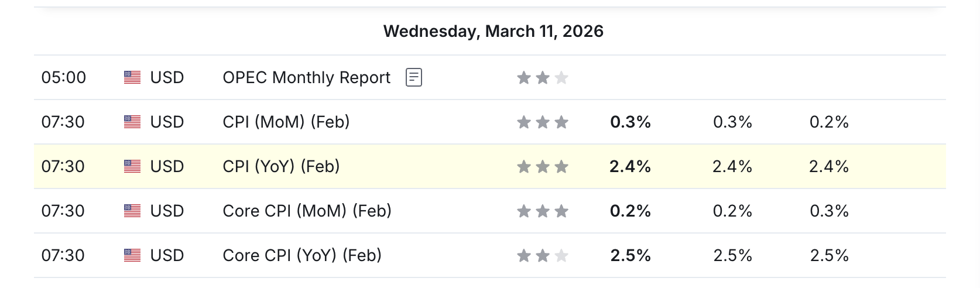Open the OPEC Monthly Report event
Screen dimensions: 980x288
[306, 77]
